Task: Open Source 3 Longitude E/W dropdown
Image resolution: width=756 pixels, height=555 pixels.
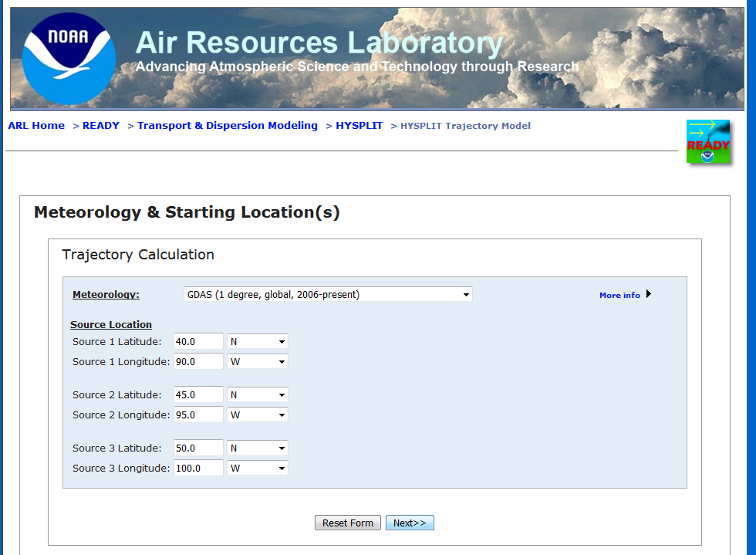Action: [x=258, y=468]
